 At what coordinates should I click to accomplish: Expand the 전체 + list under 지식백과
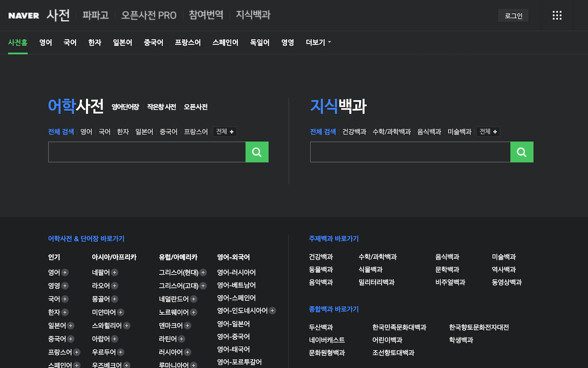pyautogui.click(x=488, y=132)
